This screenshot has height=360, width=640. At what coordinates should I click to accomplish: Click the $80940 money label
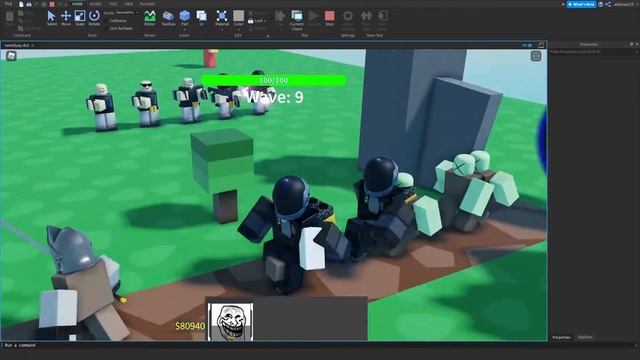click(x=190, y=326)
